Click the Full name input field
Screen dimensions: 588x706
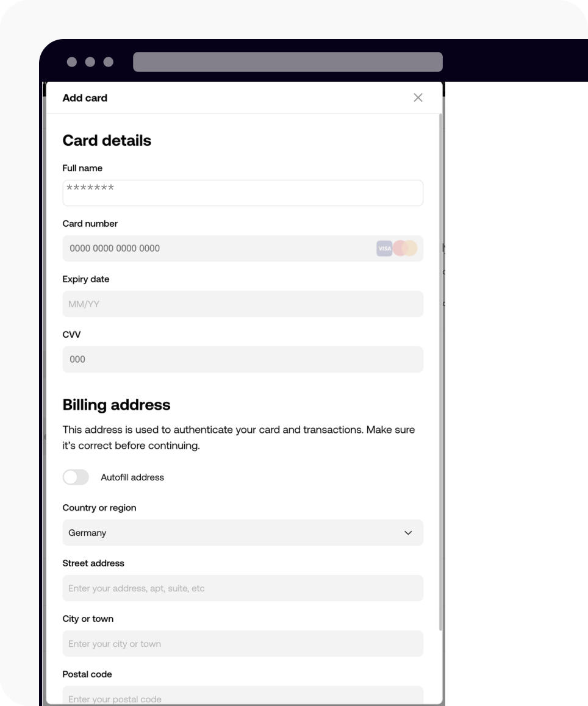pyautogui.click(x=243, y=193)
